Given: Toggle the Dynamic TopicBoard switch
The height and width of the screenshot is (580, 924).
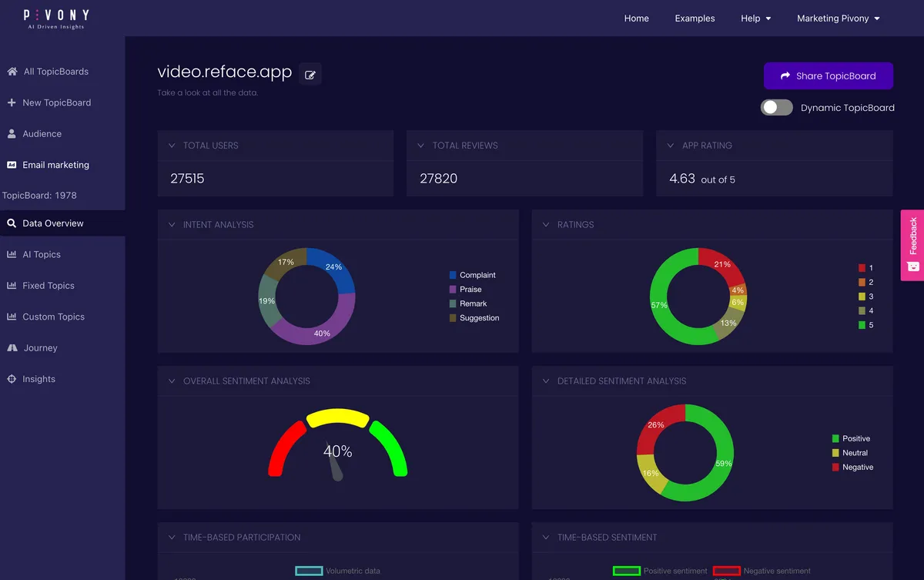Looking at the screenshot, I should [x=776, y=108].
